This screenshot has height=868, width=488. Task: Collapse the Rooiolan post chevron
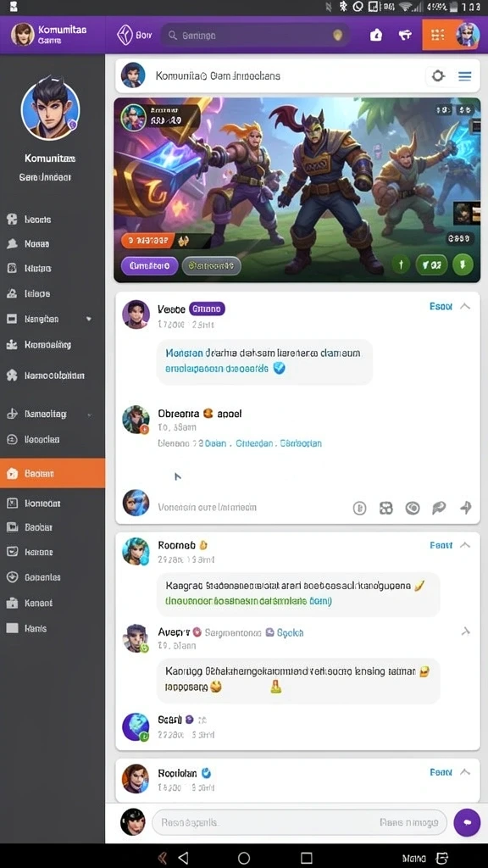coord(465,771)
